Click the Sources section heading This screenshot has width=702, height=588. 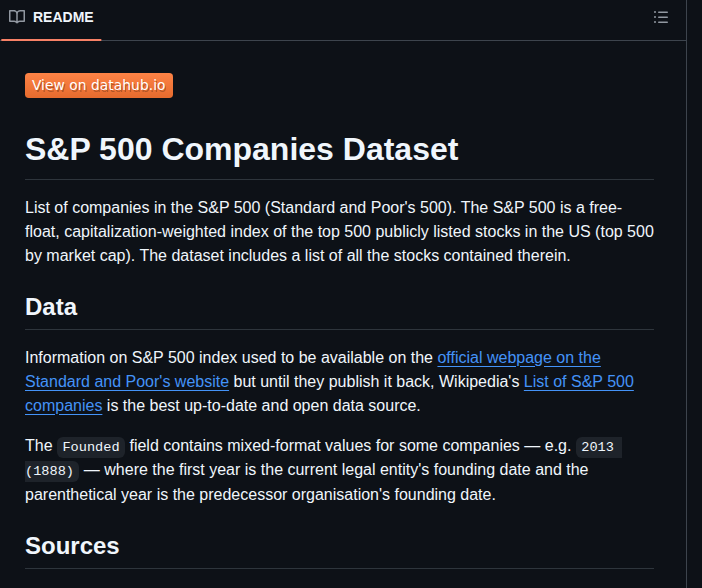coord(72,546)
